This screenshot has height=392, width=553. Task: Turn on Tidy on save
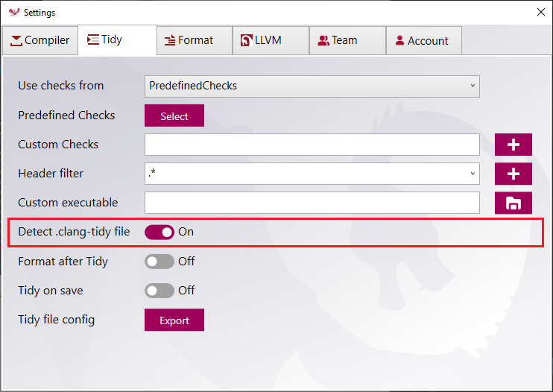point(159,291)
